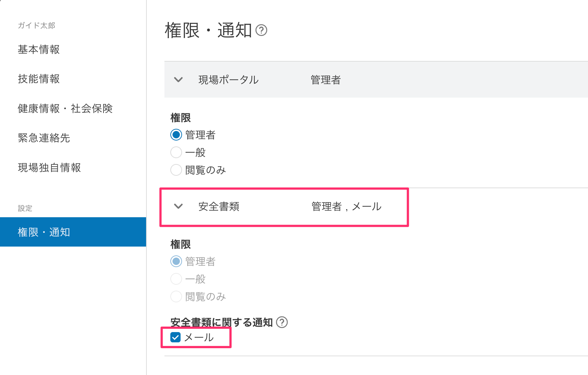Viewport: 588px width, 375px height.
Task: Uncheck the メール notification checkbox
Action: coord(176,337)
